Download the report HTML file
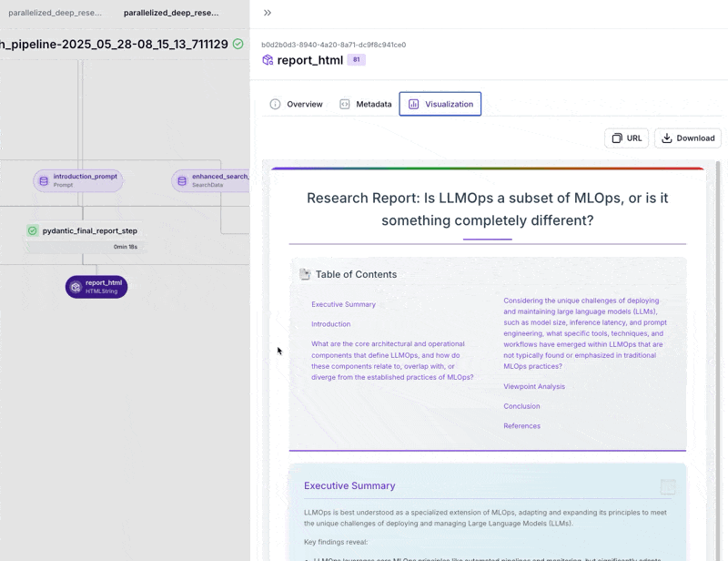The width and height of the screenshot is (728, 561). pos(687,138)
